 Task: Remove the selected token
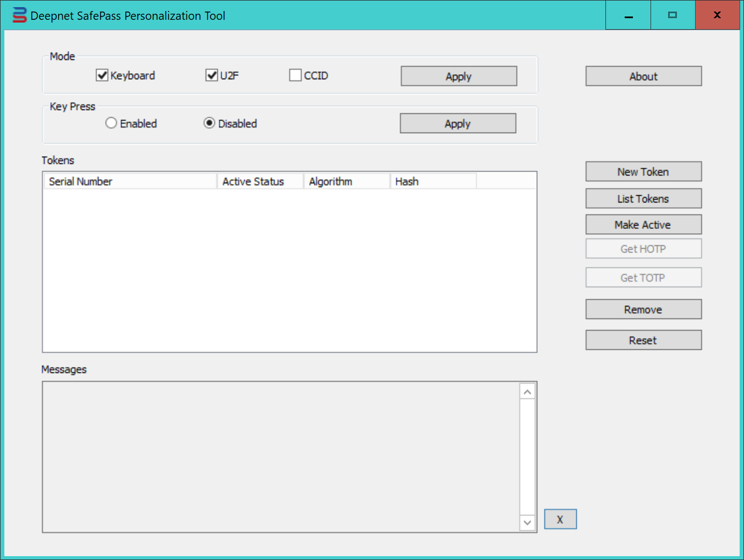point(643,310)
